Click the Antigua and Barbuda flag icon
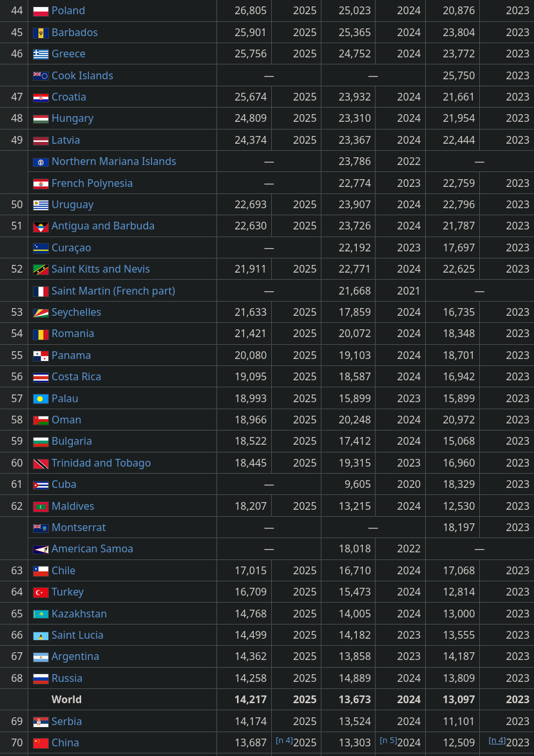 [x=41, y=227]
